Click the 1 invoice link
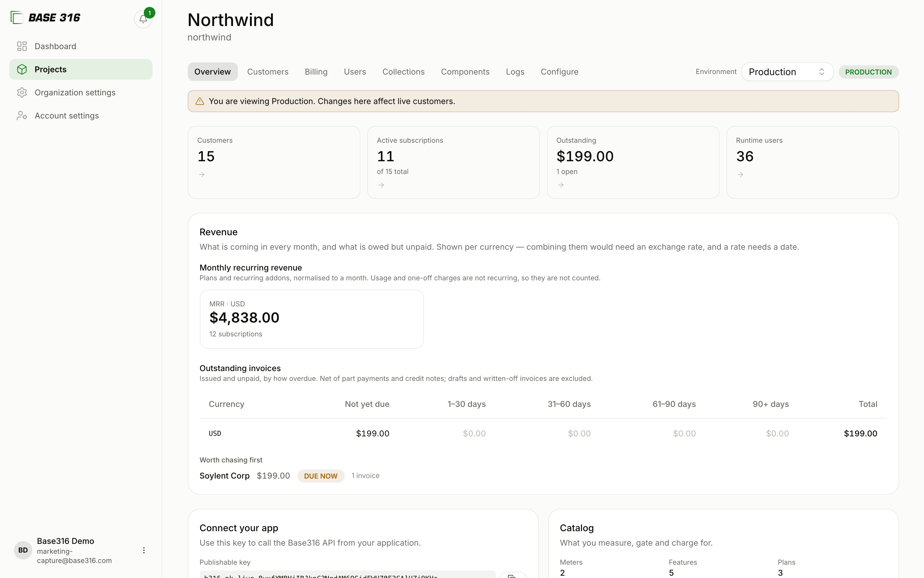 tap(365, 476)
